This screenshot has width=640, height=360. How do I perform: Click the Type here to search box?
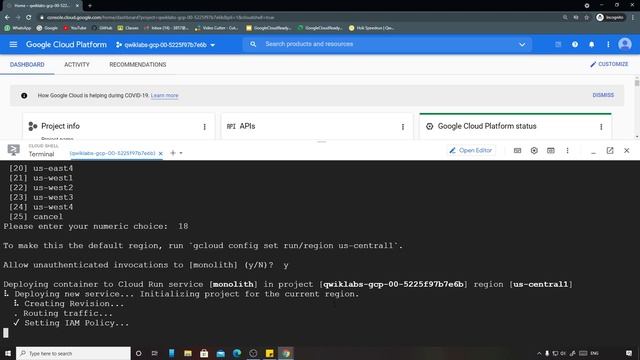coord(73,353)
